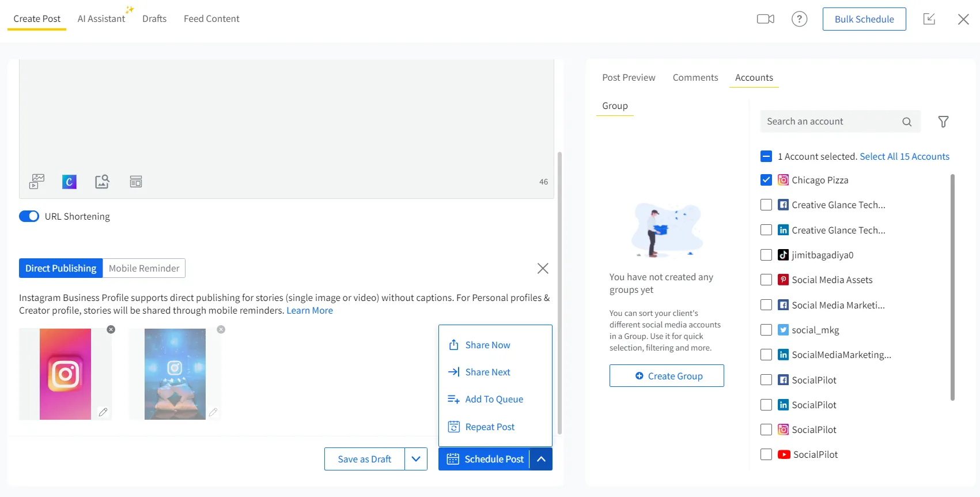Click the account filter funnel icon
Image resolution: width=980 pixels, height=497 pixels.
(x=943, y=122)
